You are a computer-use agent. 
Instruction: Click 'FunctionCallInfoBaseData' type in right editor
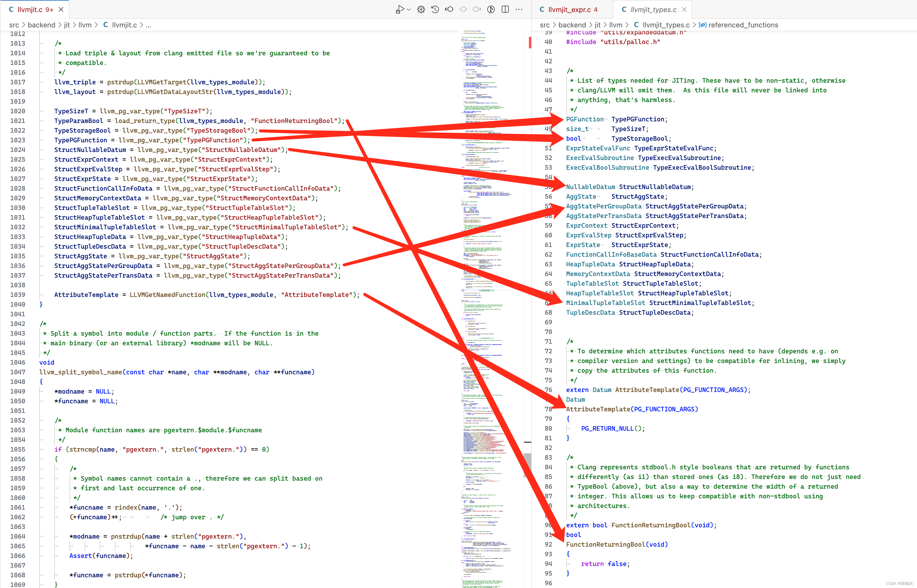[611, 255]
